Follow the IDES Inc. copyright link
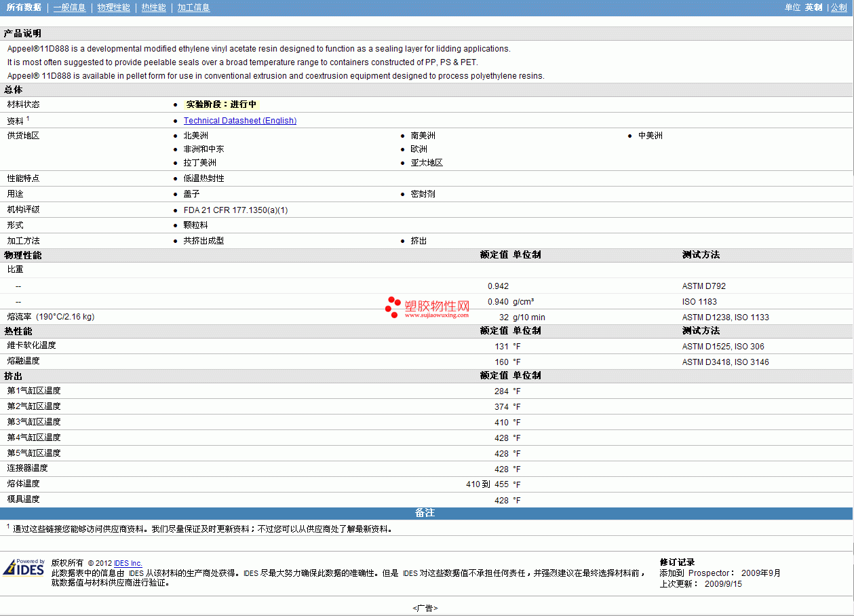854x616 pixels. coord(128,563)
